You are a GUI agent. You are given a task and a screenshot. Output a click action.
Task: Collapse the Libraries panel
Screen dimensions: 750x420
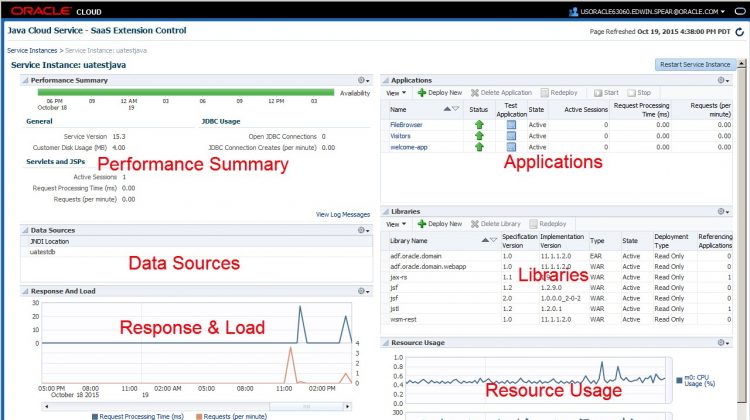click(385, 211)
